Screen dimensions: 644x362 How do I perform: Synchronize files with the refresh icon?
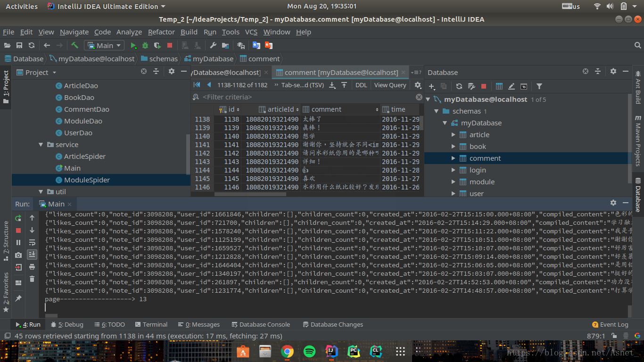(x=32, y=45)
